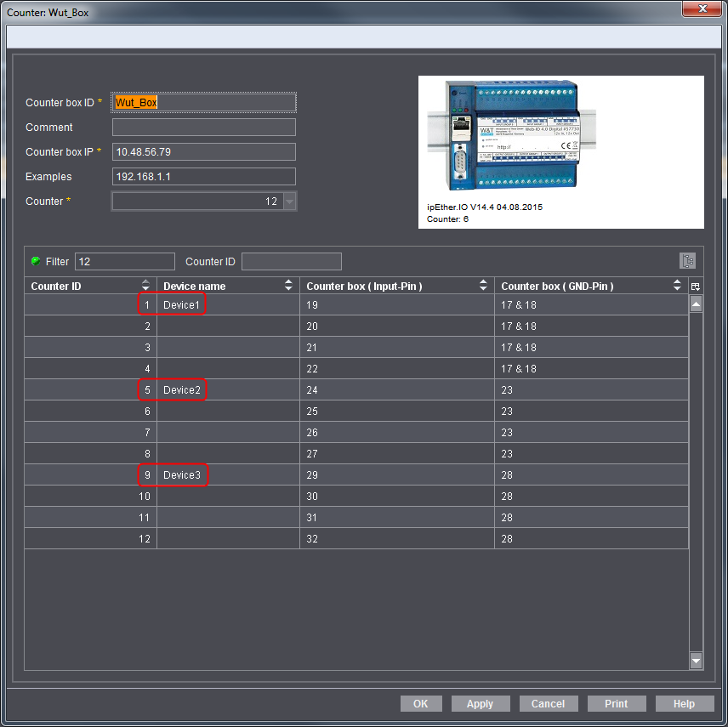Click sort icon on Counter box GND-Pin column
The width and height of the screenshot is (728, 727).
tap(676, 286)
